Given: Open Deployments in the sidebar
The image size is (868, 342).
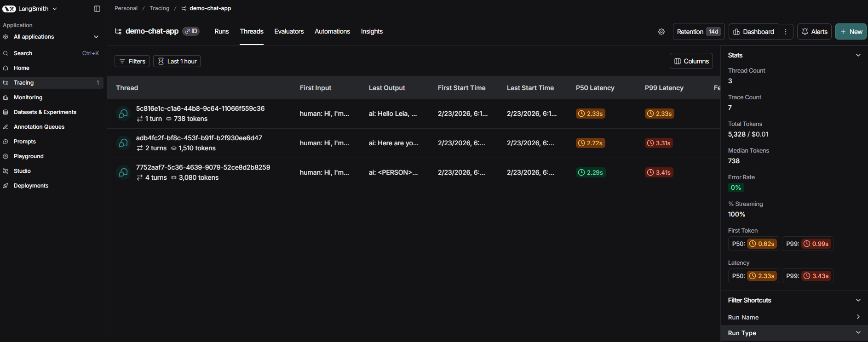Looking at the screenshot, I should point(52,186).
